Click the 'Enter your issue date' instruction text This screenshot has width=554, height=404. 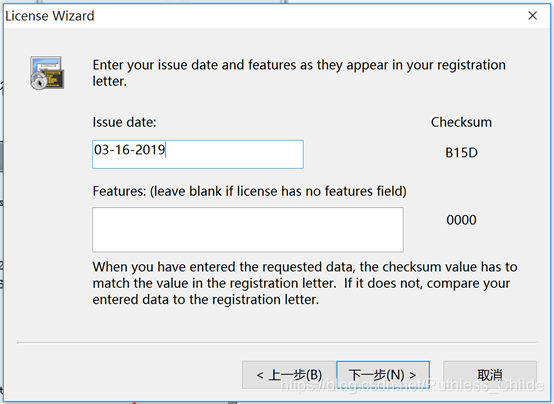(x=299, y=73)
